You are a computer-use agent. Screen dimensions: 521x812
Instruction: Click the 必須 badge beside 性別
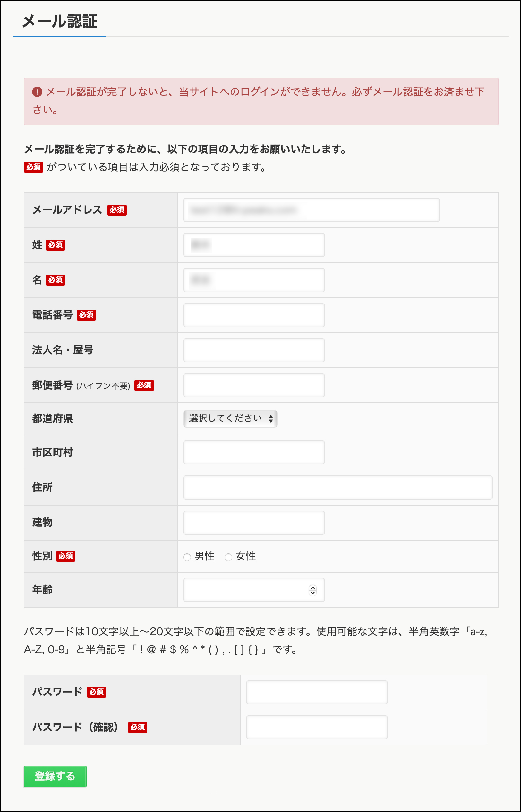click(x=66, y=556)
